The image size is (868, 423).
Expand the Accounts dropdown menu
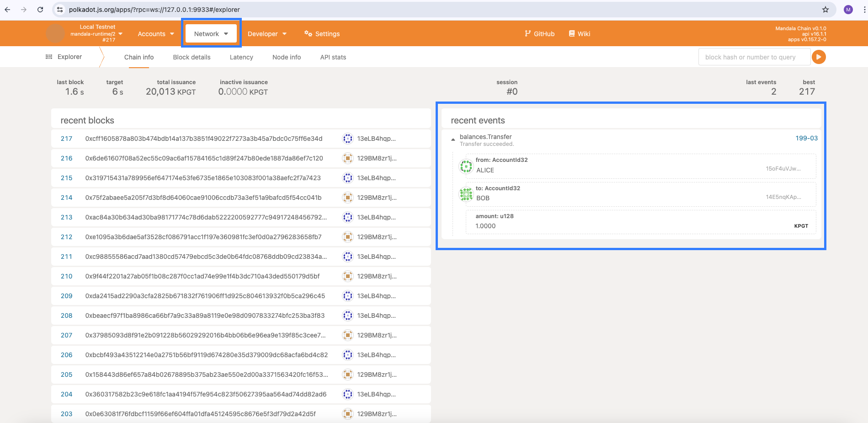(156, 34)
